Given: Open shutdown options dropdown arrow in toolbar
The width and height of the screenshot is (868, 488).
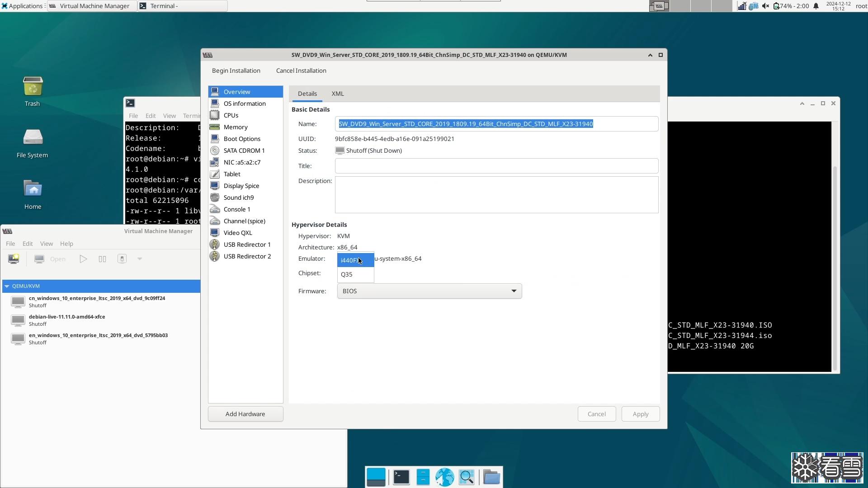Looking at the screenshot, I should pyautogui.click(x=140, y=259).
